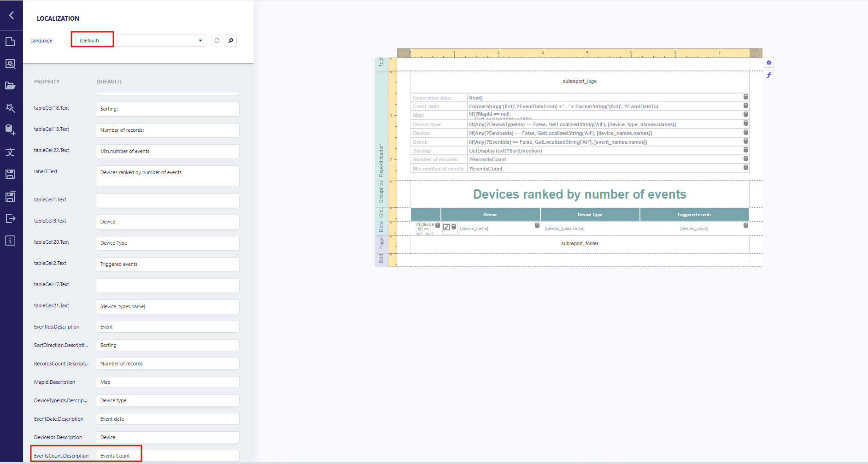The image size is (868, 464).
Task: Click the search button in the Localization panel
Action: (231, 41)
